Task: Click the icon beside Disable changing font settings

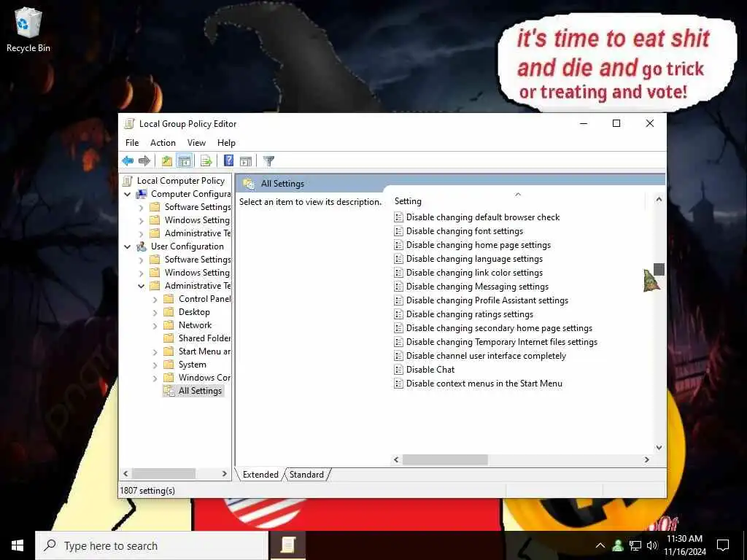Action: (399, 231)
